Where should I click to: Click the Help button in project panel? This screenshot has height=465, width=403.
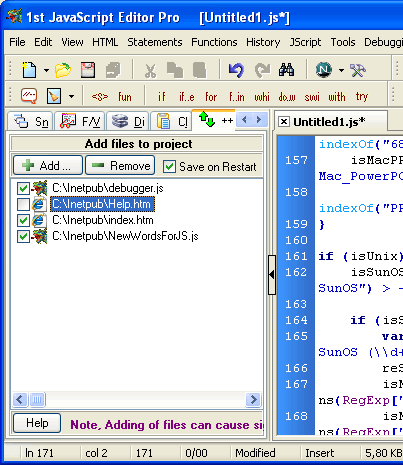[x=37, y=423]
